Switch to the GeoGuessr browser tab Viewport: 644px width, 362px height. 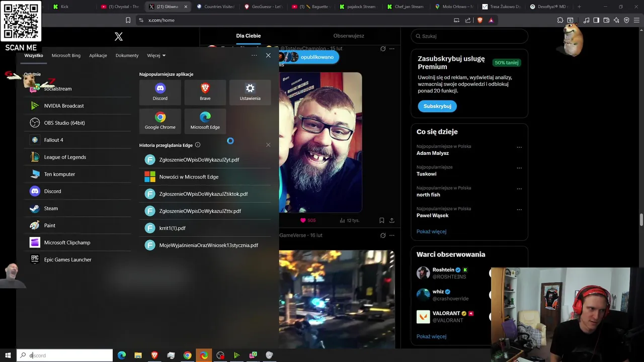click(x=264, y=7)
